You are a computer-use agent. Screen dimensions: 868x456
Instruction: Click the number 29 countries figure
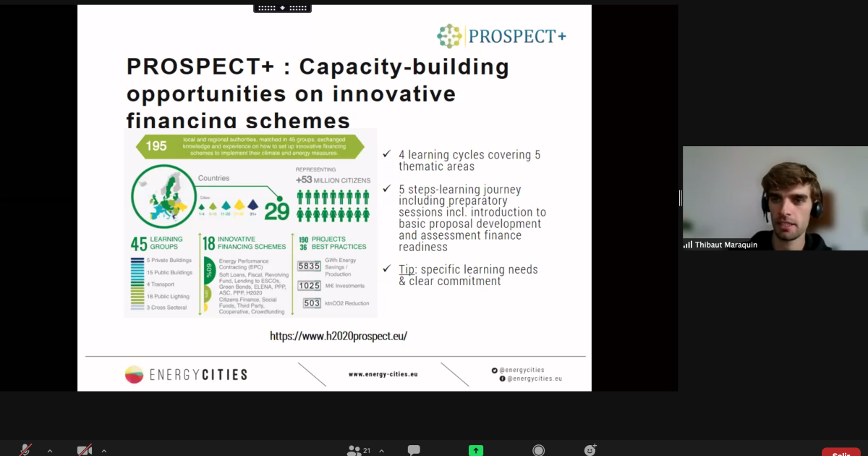[276, 211]
